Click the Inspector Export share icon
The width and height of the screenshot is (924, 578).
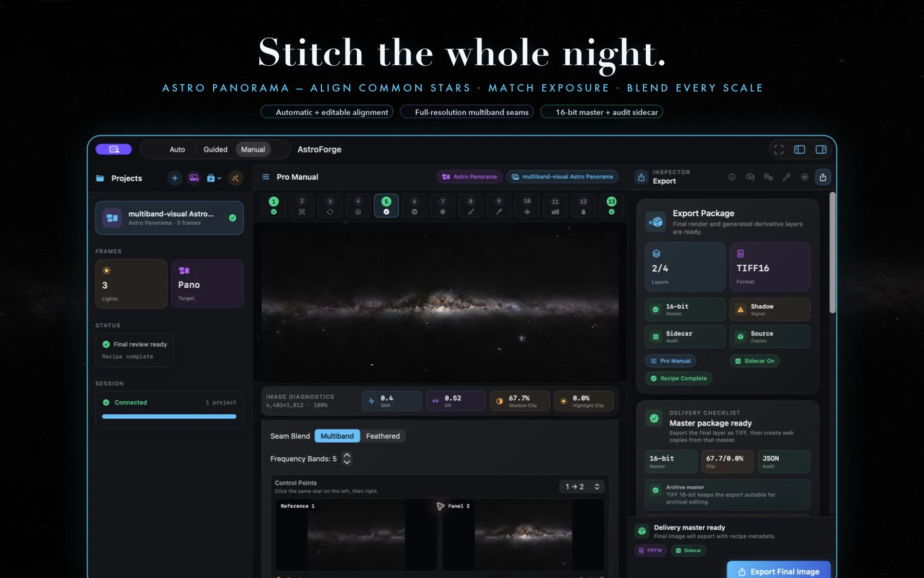pos(641,177)
